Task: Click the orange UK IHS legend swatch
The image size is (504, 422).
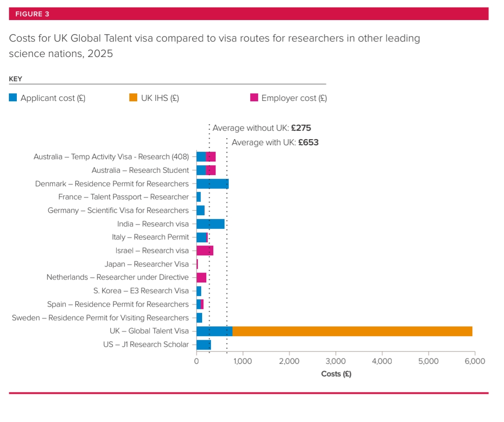Action: coord(133,98)
